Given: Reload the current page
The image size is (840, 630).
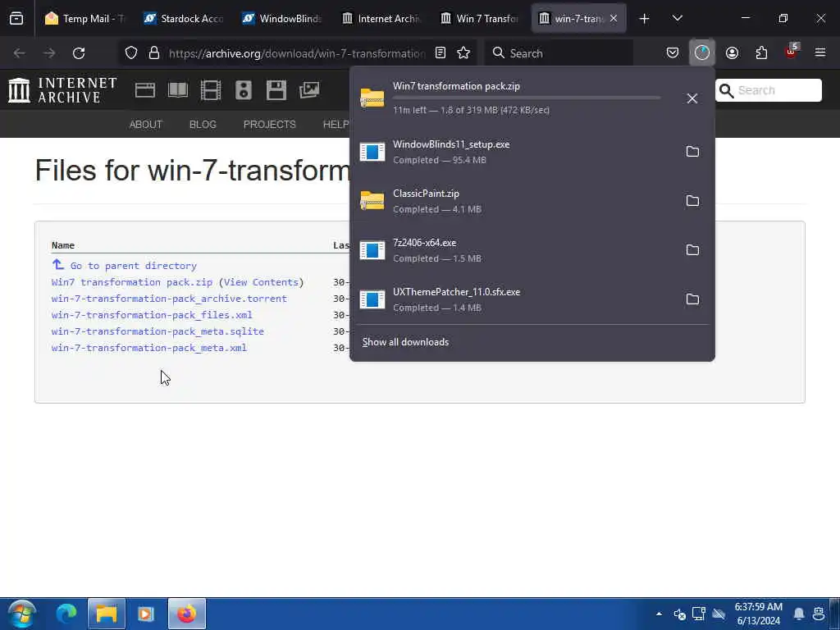Looking at the screenshot, I should coord(79,53).
